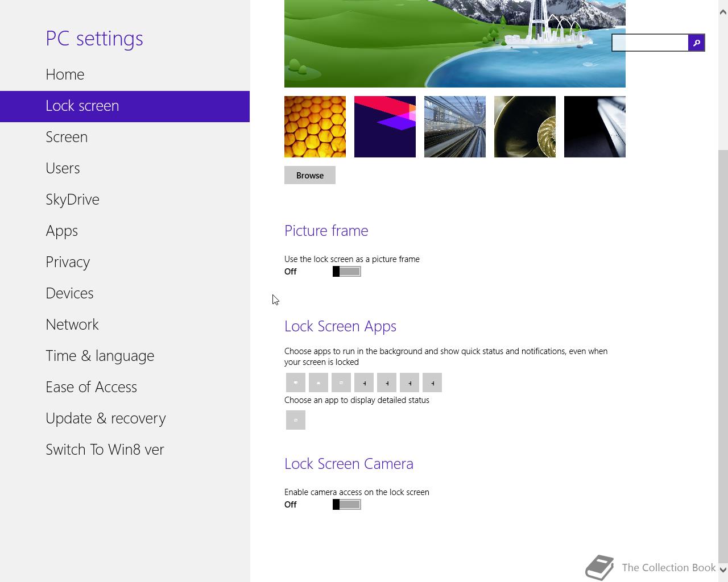728x582 pixels.
Task: Click the third plus slot to add an app
Action: pos(409,383)
